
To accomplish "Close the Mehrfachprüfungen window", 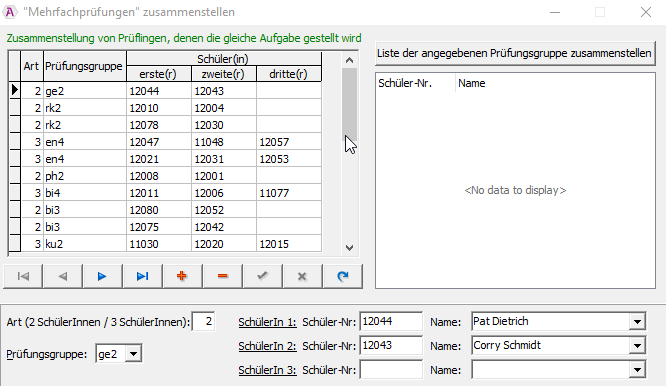I will (x=646, y=12).
